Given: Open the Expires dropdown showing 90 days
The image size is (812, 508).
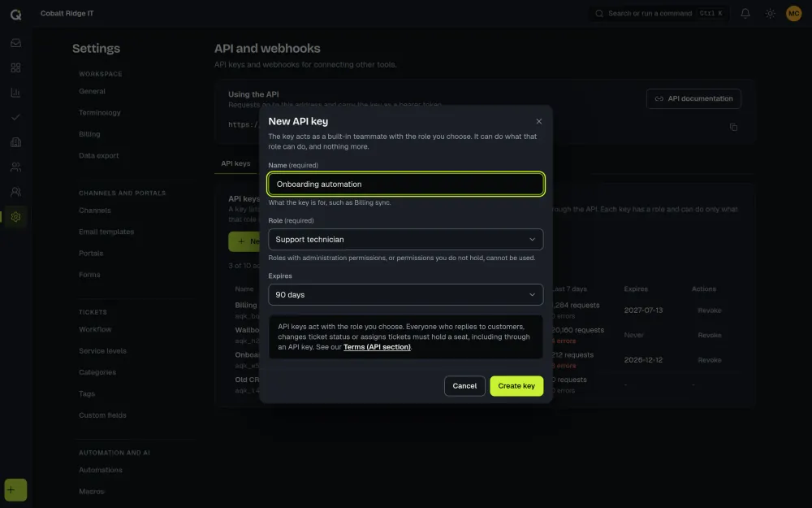Looking at the screenshot, I should pyautogui.click(x=405, y=294).
